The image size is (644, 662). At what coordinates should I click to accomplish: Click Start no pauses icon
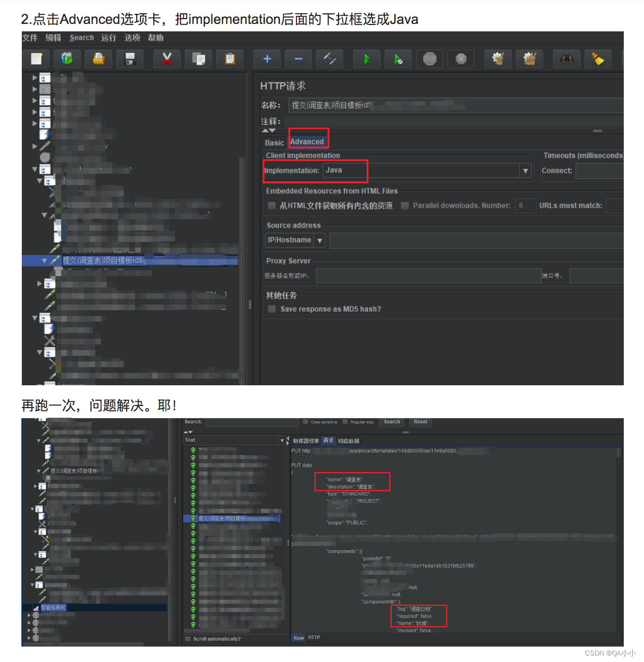click(398, 59)
